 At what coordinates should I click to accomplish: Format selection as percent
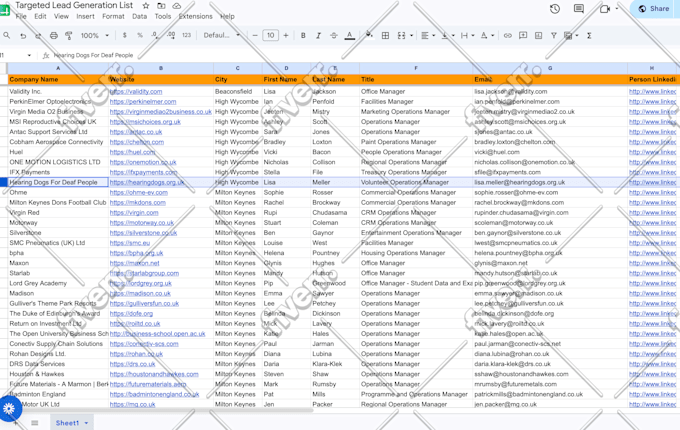140,36
